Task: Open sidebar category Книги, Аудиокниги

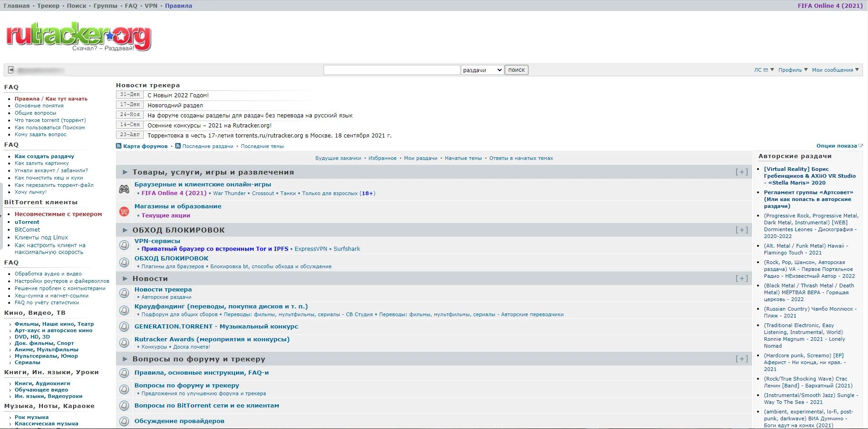Action: click(x=42, y=383)
